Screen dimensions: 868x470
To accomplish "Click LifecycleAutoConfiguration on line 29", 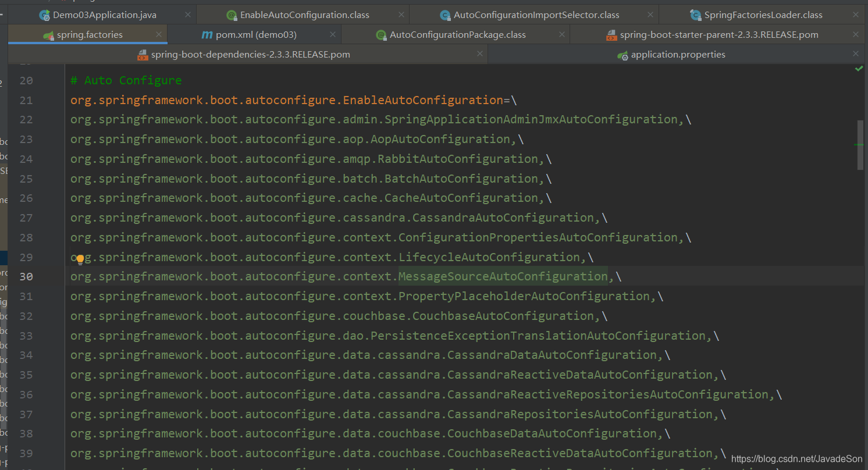I will coord(489,257).
